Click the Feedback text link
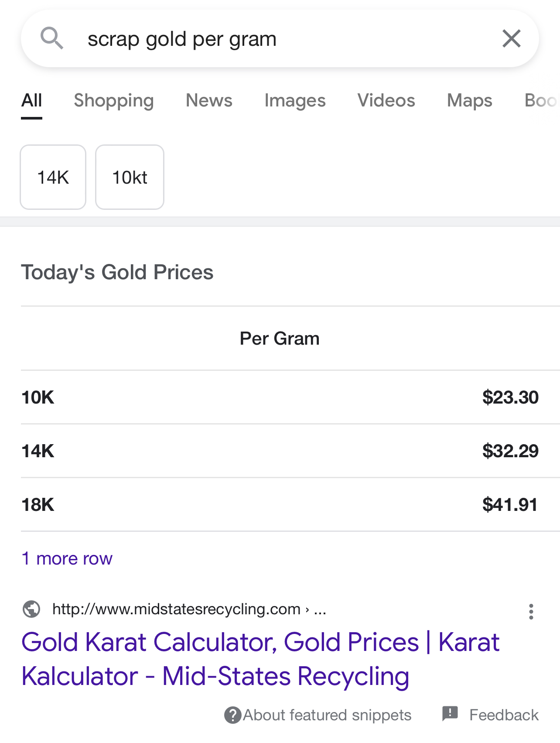The image size is (560, 743). click(x=504, y=715)
